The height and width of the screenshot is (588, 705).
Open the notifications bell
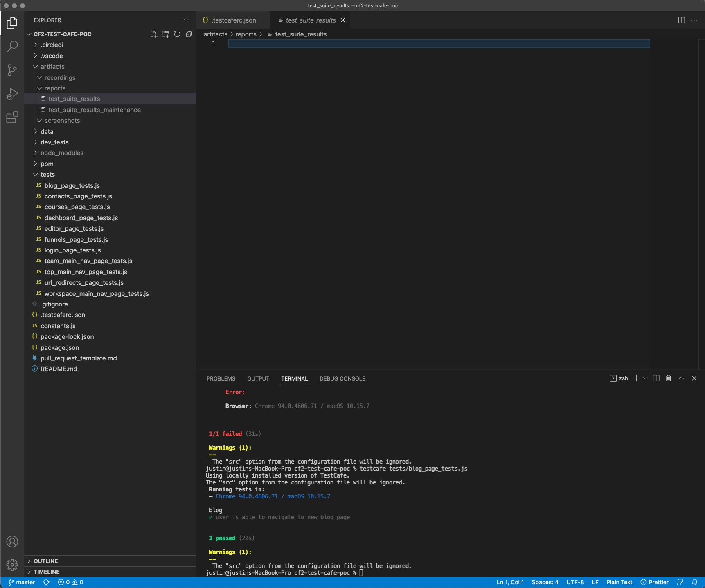click(695, 582)
